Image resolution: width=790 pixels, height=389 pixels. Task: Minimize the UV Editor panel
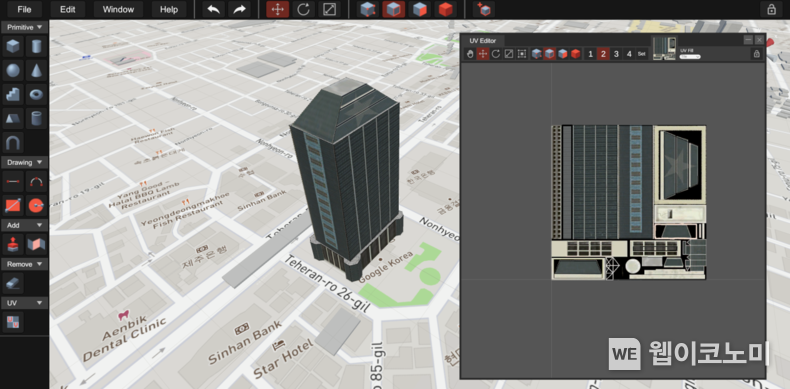coord(749,40)
